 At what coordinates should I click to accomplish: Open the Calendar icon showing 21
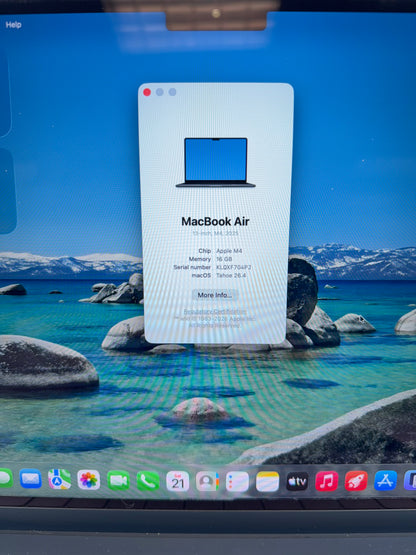[x=178, y=481]
